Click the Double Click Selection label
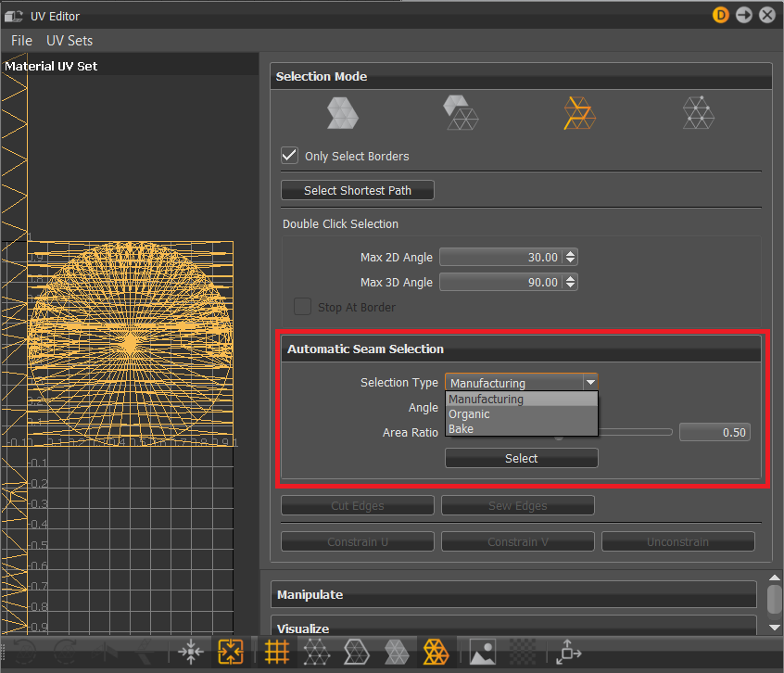The width and height of the screenshot is (784, 673). coord(340,224)
